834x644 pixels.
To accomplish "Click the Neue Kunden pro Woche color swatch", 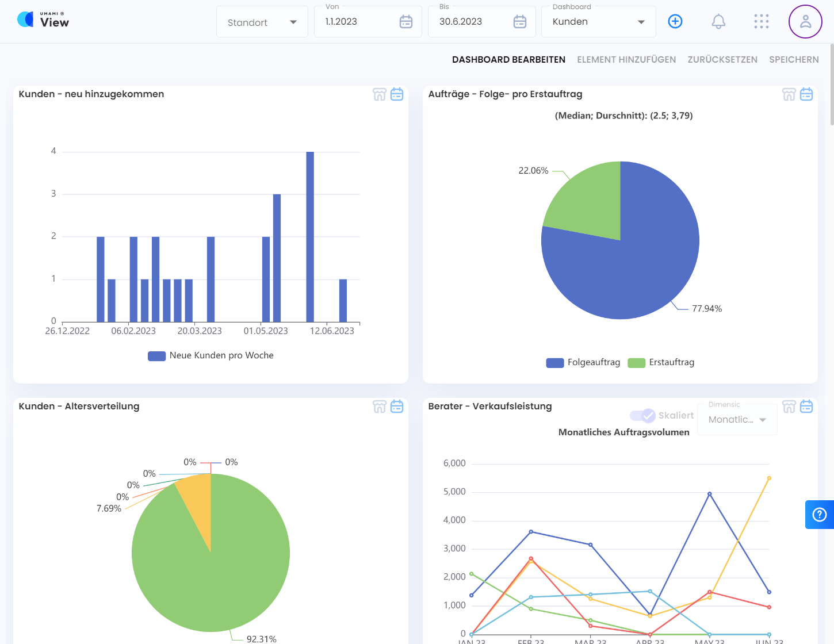I will tap(156, 356).
